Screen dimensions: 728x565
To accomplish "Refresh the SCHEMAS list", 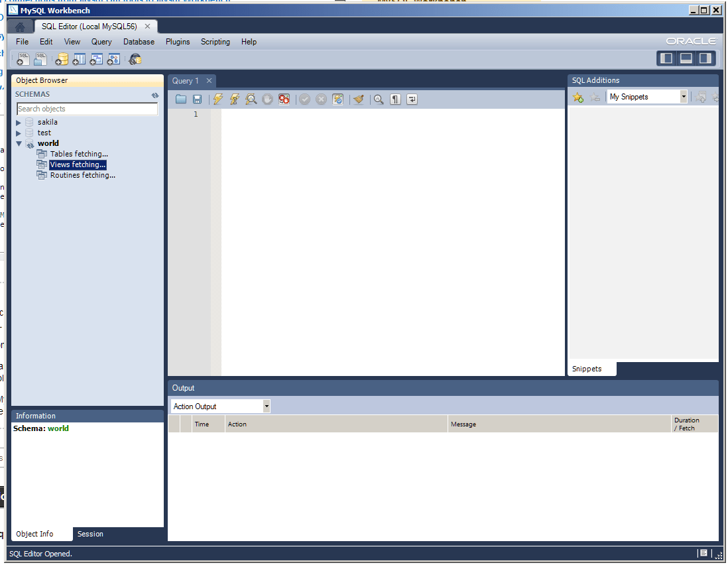I will [x=155, y=95].
